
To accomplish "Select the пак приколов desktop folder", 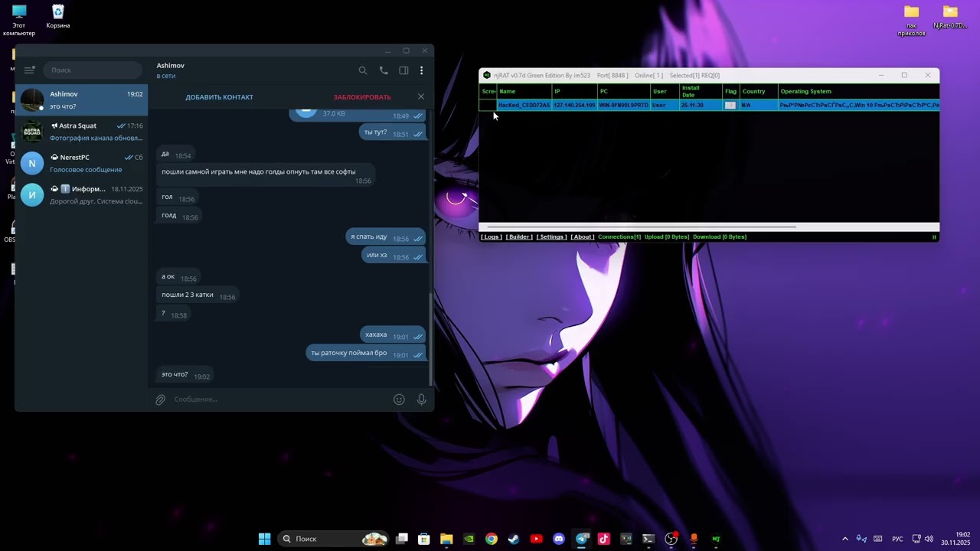I will tap(911, 20).
